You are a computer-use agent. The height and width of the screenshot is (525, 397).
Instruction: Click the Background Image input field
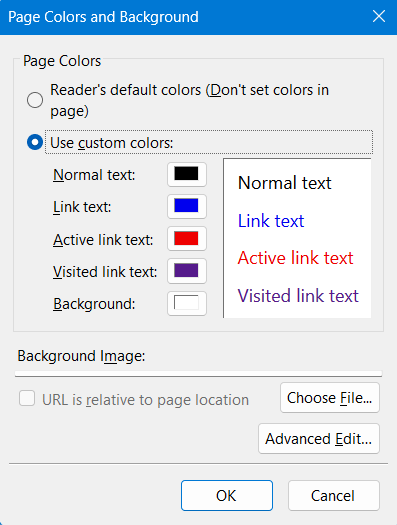click(x=198, y=373)
